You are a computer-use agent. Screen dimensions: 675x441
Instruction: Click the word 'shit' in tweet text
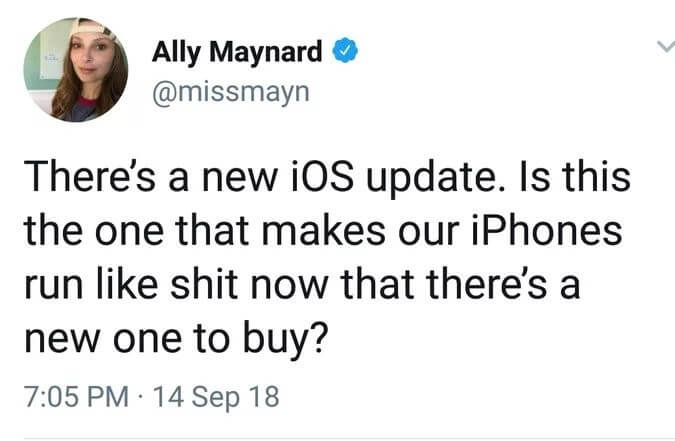(x=204, y=284)
